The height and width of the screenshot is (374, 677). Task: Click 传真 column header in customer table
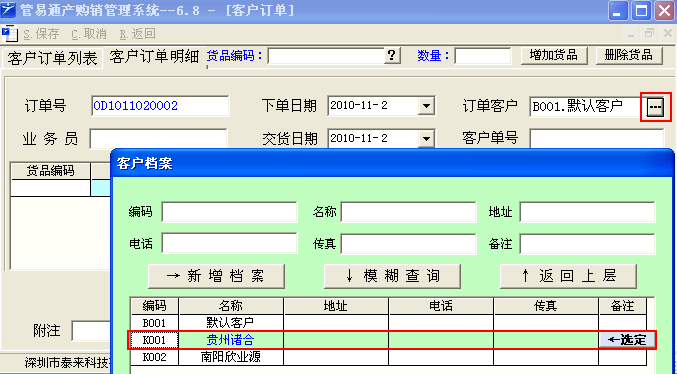[546, 306]
